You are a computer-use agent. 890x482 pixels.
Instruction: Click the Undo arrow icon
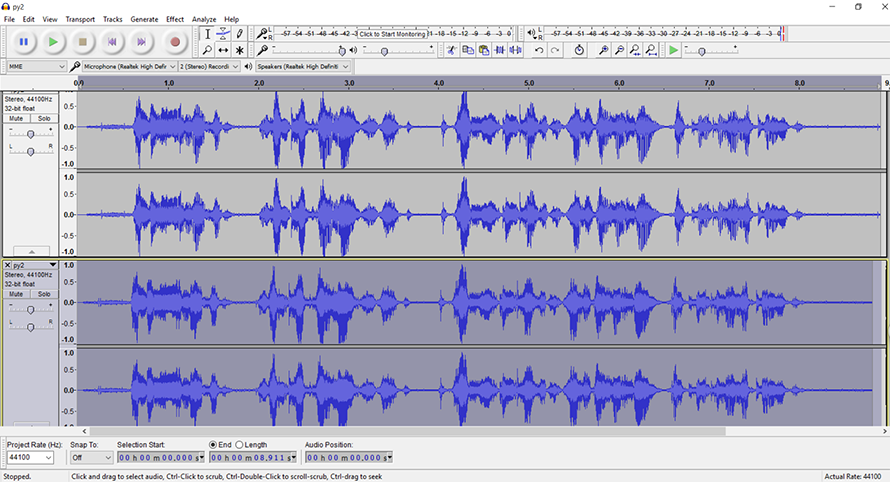(539, 50)
